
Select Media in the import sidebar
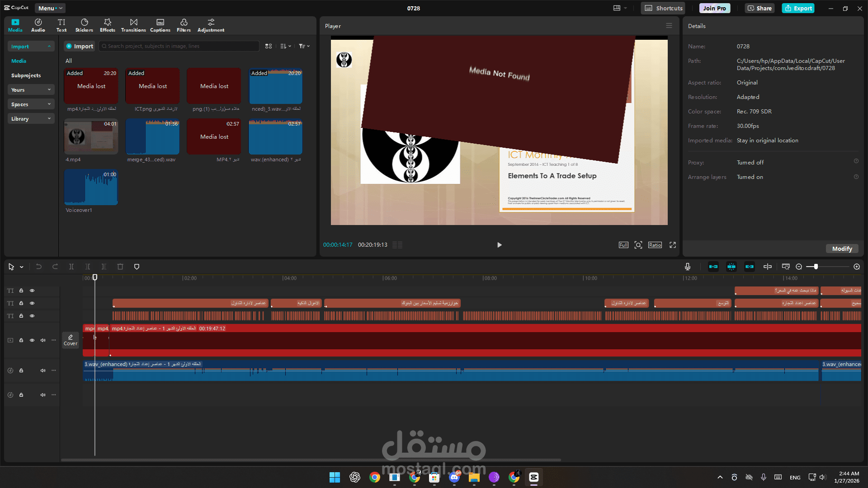[19, 61]
